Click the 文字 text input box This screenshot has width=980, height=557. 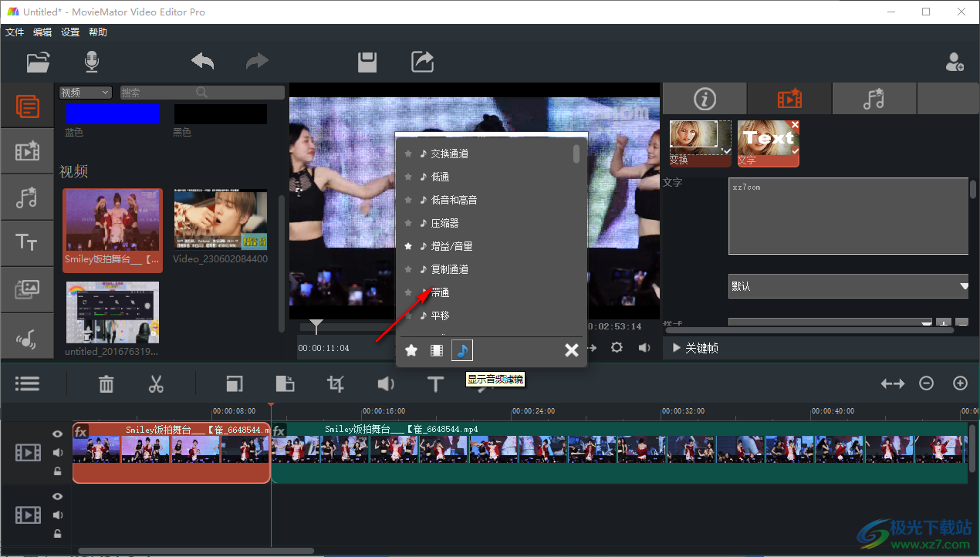[848, 216]
